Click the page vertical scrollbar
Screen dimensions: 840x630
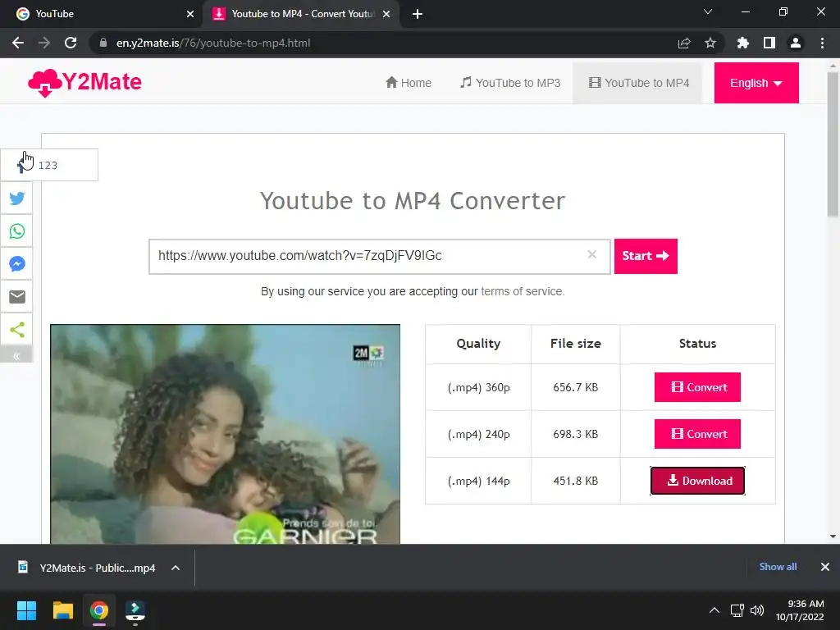tap(833, 144)
